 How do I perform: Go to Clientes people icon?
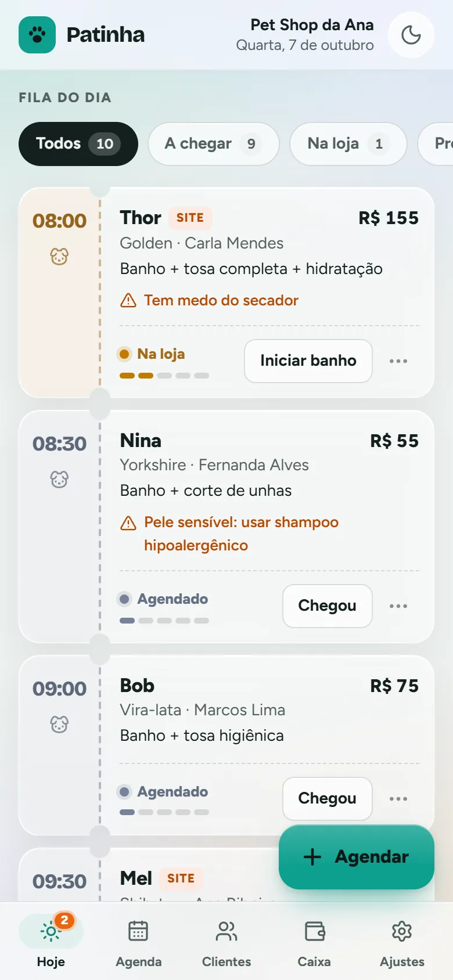[227, 931]
